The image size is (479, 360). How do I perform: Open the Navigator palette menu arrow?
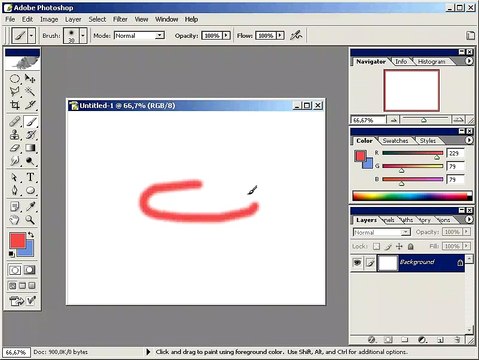(469, 61)
